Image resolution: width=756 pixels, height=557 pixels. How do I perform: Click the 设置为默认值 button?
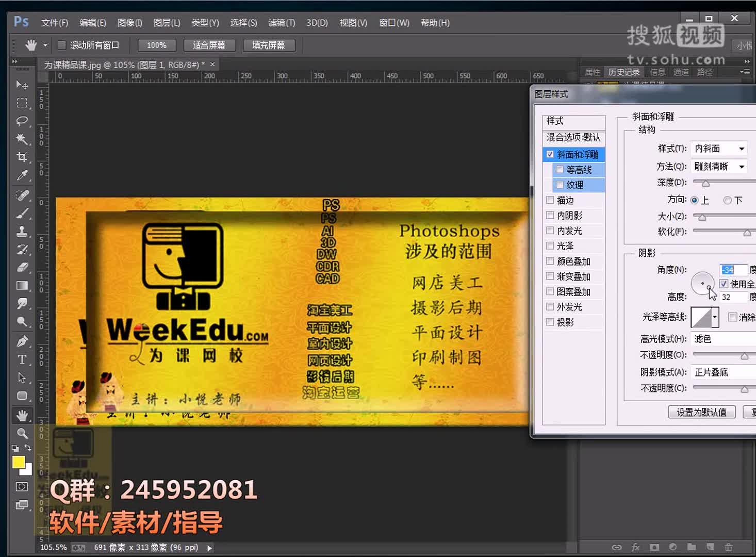pos(701,412)
